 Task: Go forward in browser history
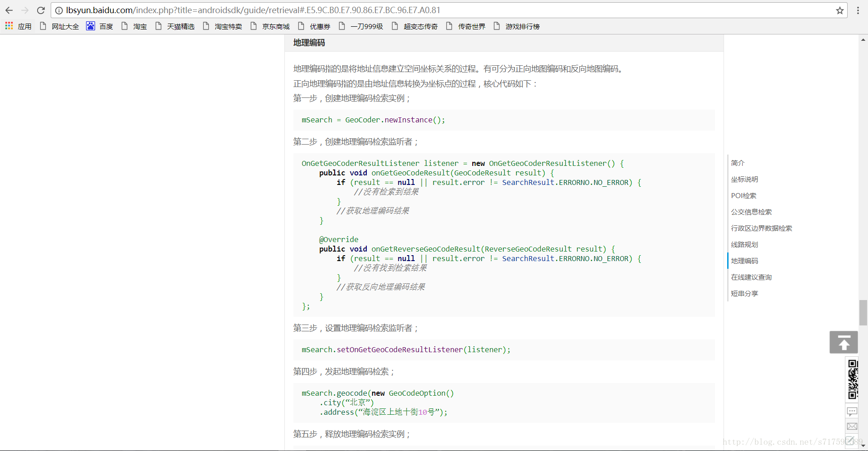(x=25, y=10)
